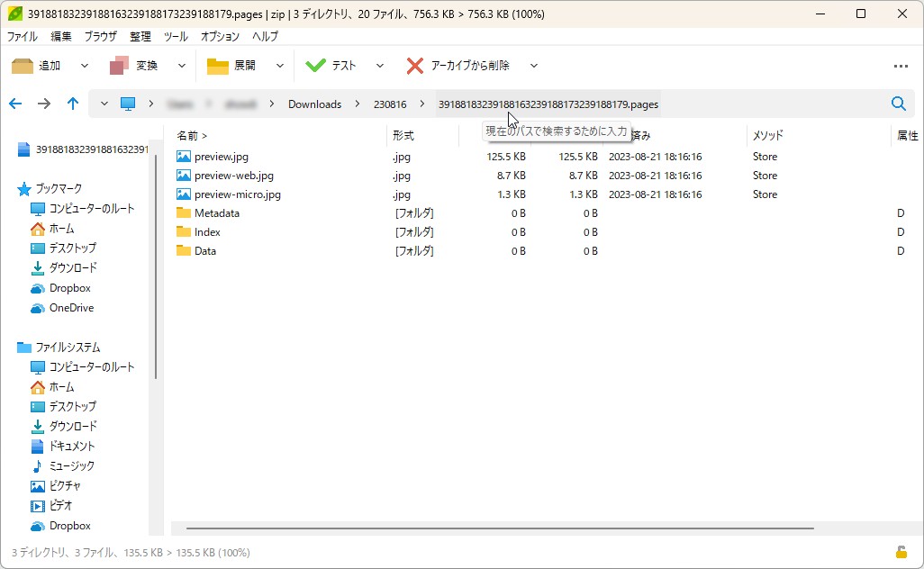Click the アーカイブから削除 red X button

(457, 66)
